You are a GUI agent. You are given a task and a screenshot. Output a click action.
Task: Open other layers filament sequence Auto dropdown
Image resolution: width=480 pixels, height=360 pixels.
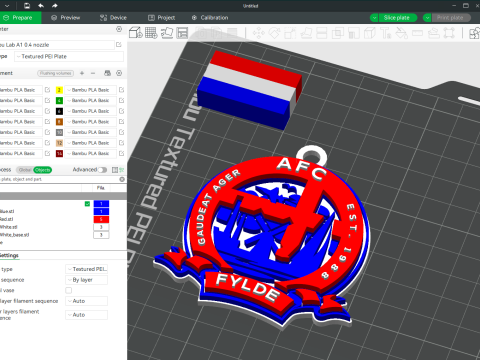[x=87, y=315]
